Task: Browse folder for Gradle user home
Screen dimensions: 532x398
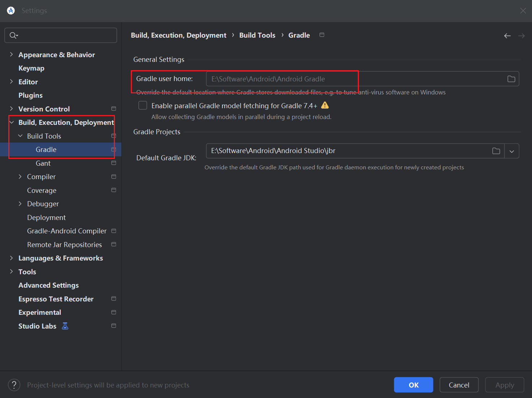Action: [511, 79]
